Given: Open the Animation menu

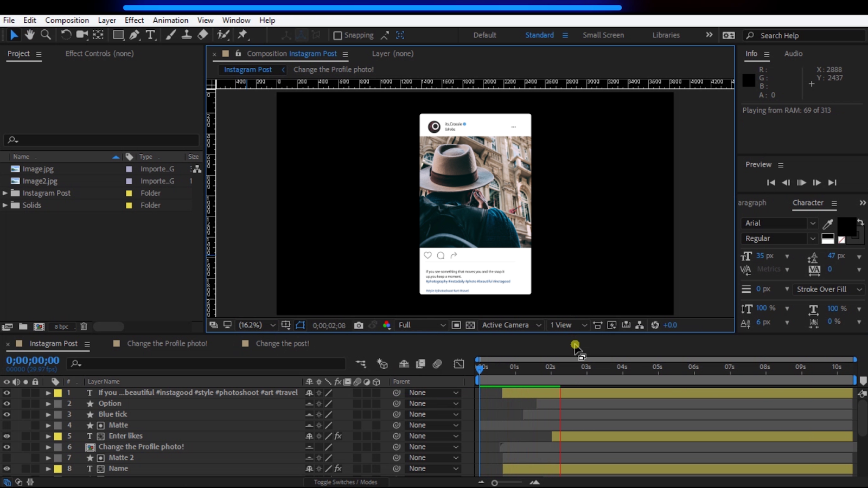Looking at the screenshot, I should 170,20.
